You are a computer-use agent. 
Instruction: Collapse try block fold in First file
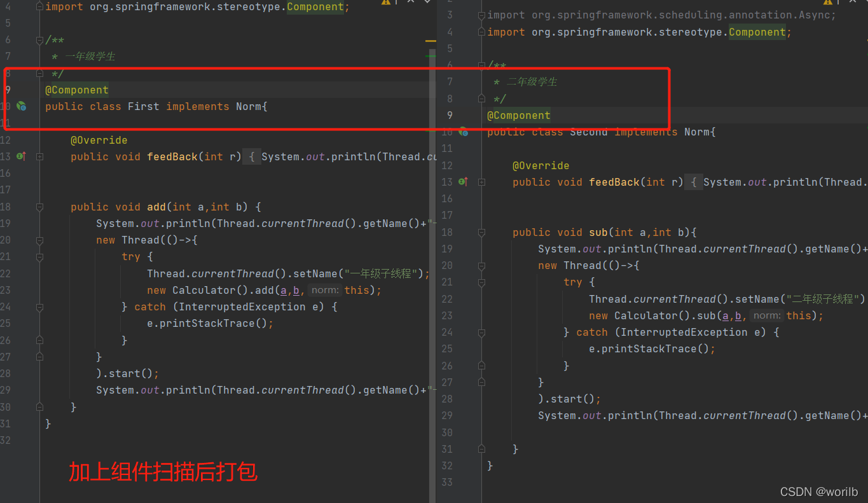[x=39, y=257]
